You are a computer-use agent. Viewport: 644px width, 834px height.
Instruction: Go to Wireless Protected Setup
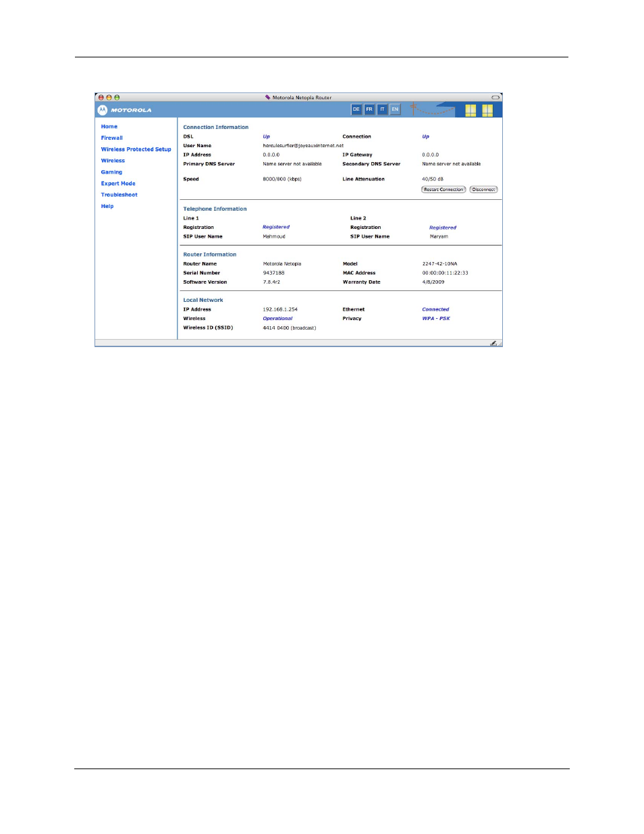pos(136,149)
